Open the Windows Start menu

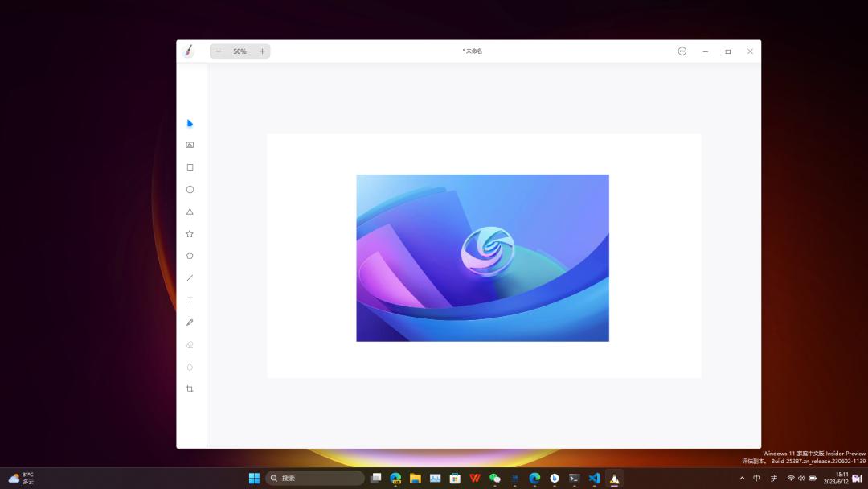click(x=254, y=477)
